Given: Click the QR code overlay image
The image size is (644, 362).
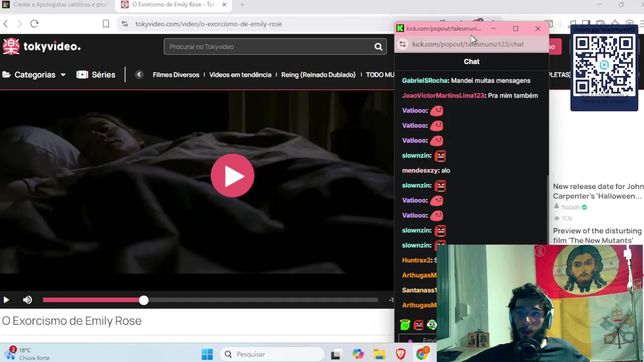Looking at the screenshot, I should (x=604, y=65).
